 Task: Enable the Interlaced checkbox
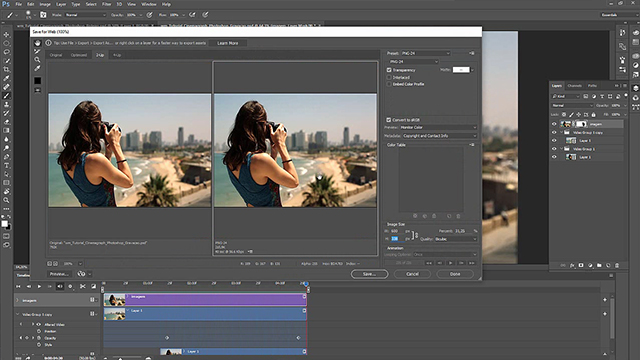coord(389,77)
